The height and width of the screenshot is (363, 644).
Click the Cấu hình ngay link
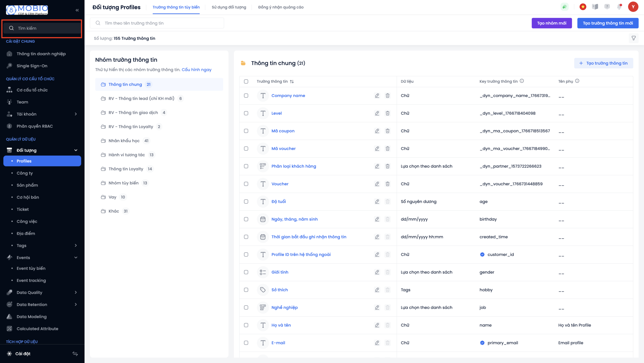[196, 70]
